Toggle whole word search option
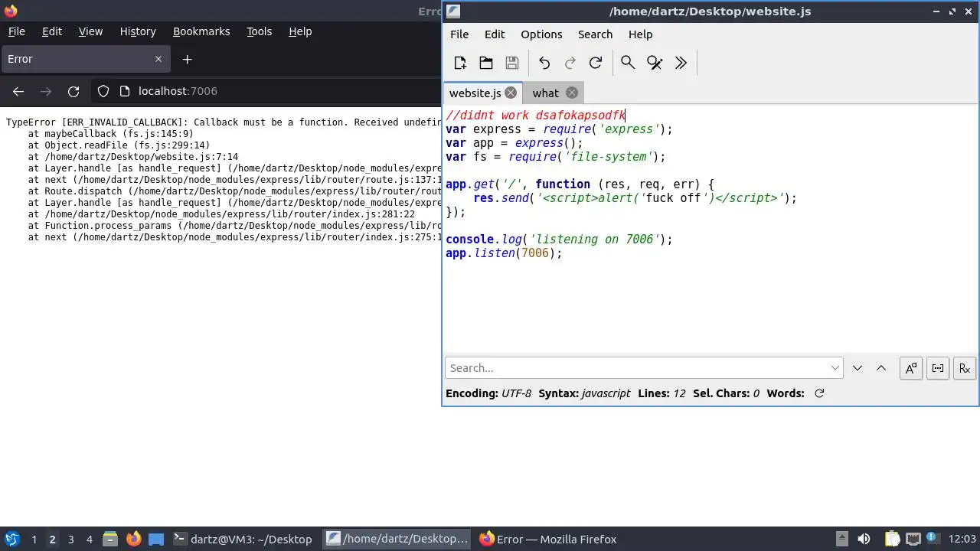This screenshot has width=980, height=551. click(x=938, y=368)
